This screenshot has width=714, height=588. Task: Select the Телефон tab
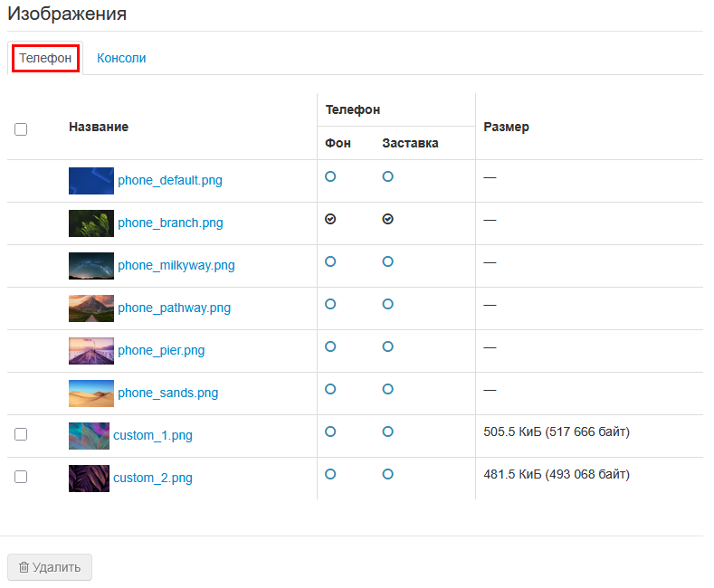(x=45, y=58)
